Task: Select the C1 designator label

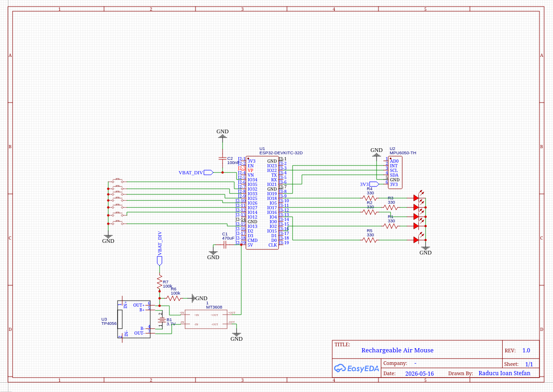Action: 224,234
